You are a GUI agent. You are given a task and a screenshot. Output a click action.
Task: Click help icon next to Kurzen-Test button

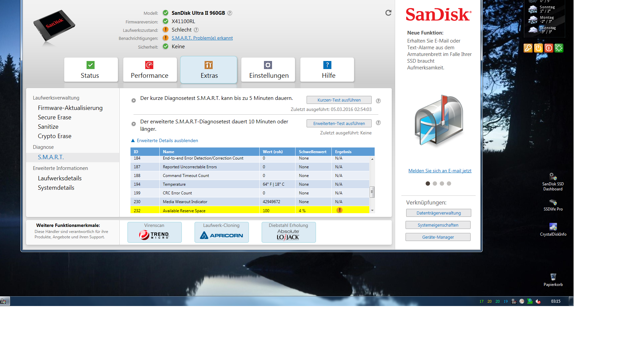(x=378, y=101)
